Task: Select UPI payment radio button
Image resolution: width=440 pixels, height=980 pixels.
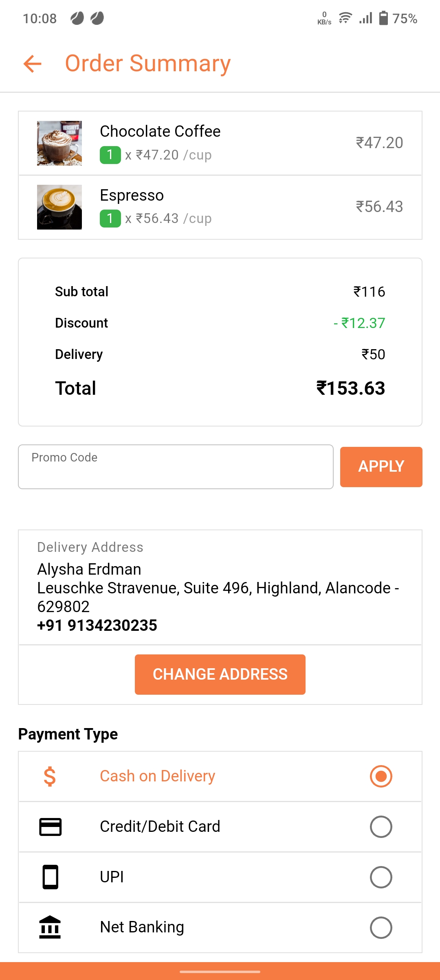Action: pyautogui.click(x=381, y=877)
